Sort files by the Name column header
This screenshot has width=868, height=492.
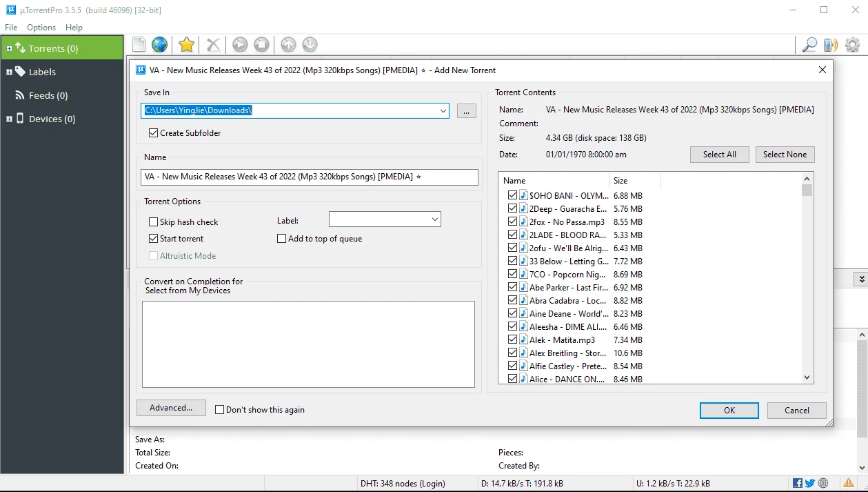click(x=554, y=181)
